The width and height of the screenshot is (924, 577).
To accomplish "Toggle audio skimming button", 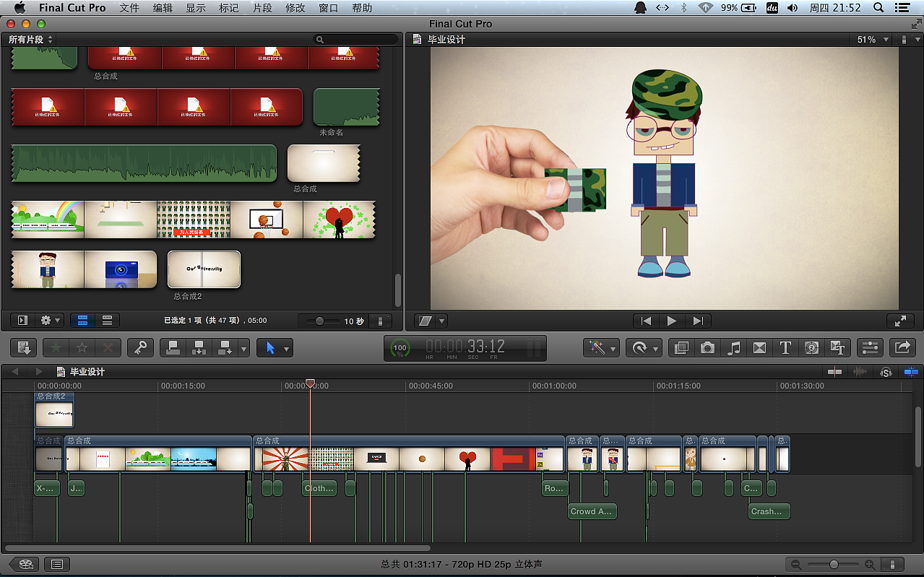I will tap(860, 372).
